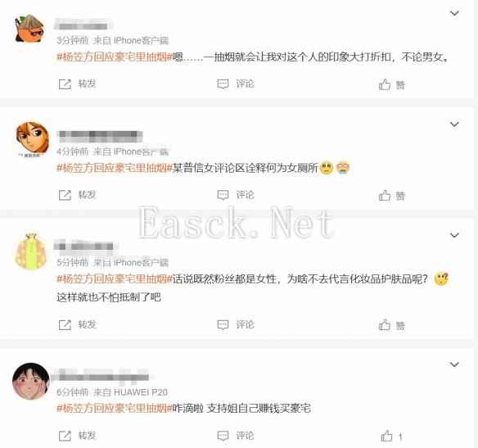478x448 pixels.
Task: Like the second post with emoji faces
Action: tap(385, 196)
